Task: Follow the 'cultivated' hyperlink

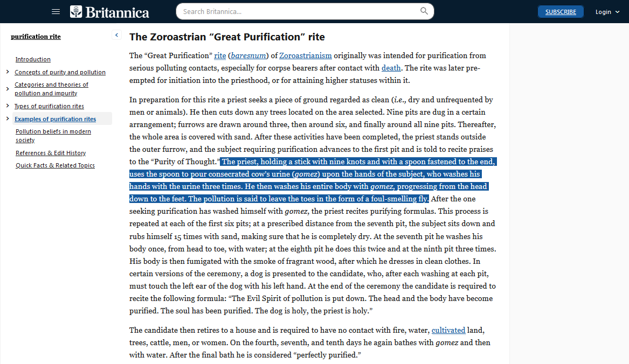Action: pos(448,330)
